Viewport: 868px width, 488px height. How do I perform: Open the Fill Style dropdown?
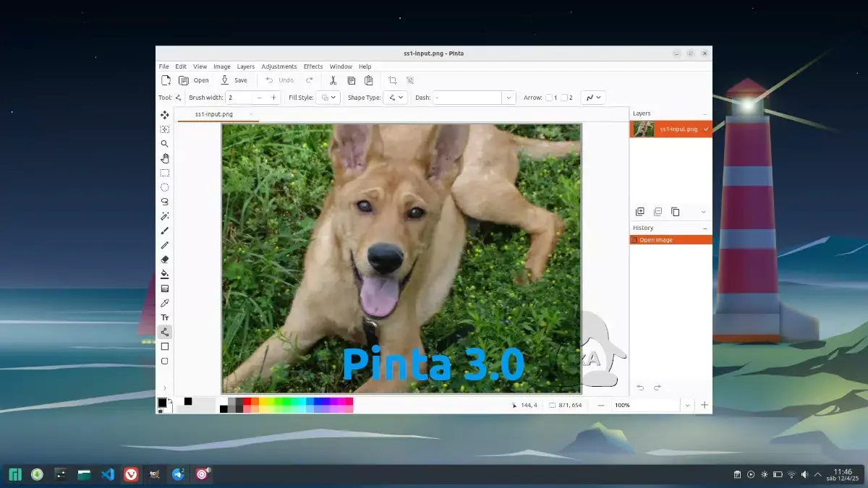click(328, 98)
